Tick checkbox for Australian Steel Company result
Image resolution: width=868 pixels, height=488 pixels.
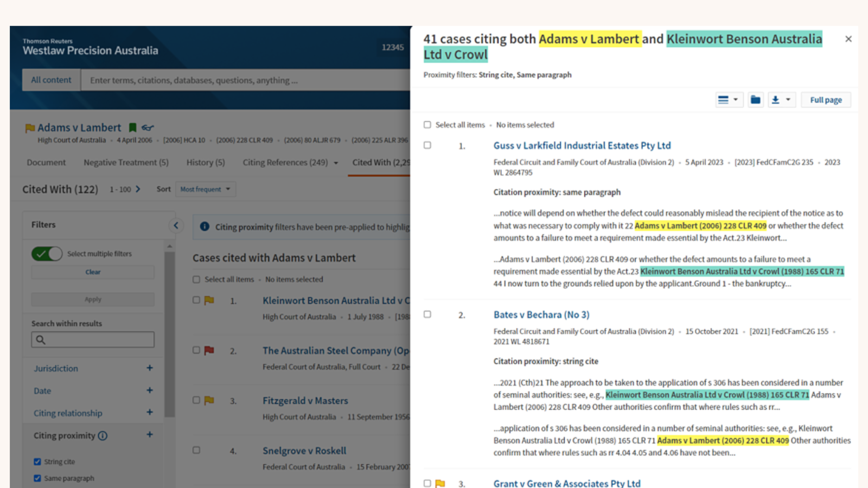(196, 350)
